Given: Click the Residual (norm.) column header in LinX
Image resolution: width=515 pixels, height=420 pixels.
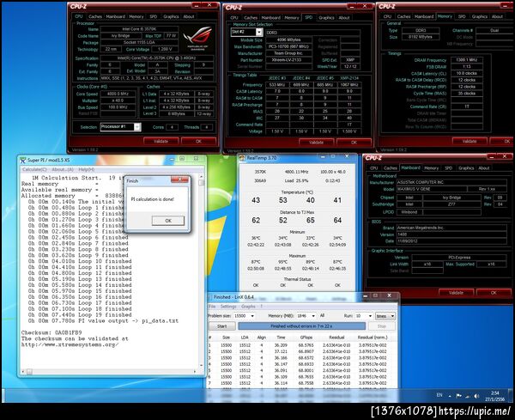Looking at the screenshot, I should point(373,338).
